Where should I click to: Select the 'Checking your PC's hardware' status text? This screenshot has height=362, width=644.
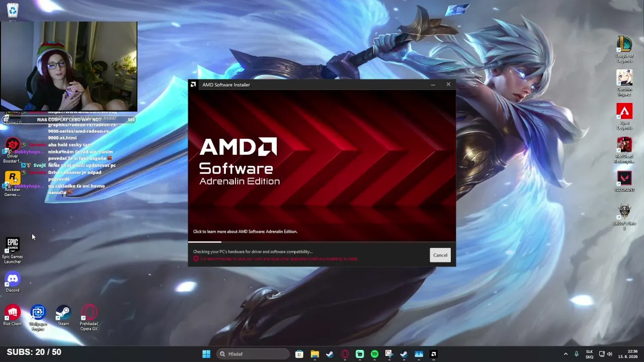click(x=253, y=251)
